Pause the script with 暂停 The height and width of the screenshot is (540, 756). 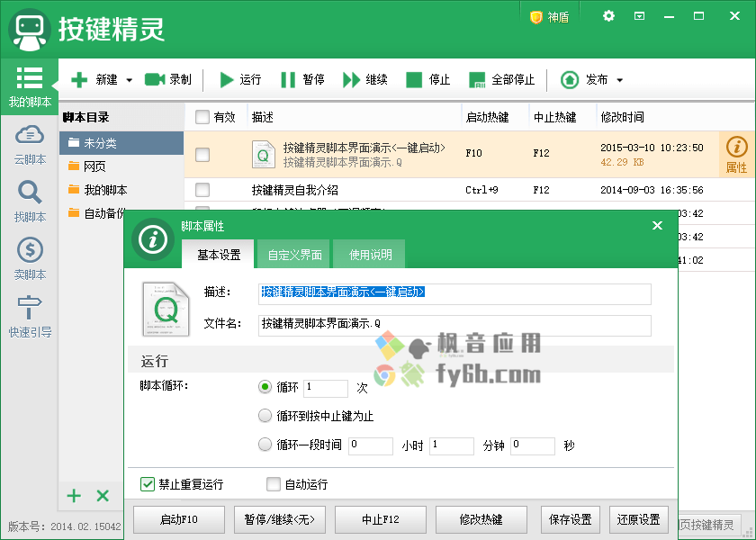(302, 79)
